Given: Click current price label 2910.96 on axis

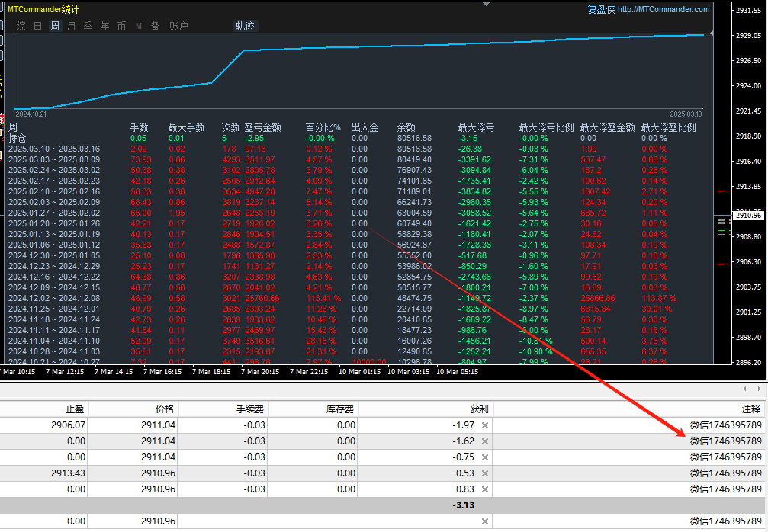Looking at the screenshot, I should (x=749, y=216).
